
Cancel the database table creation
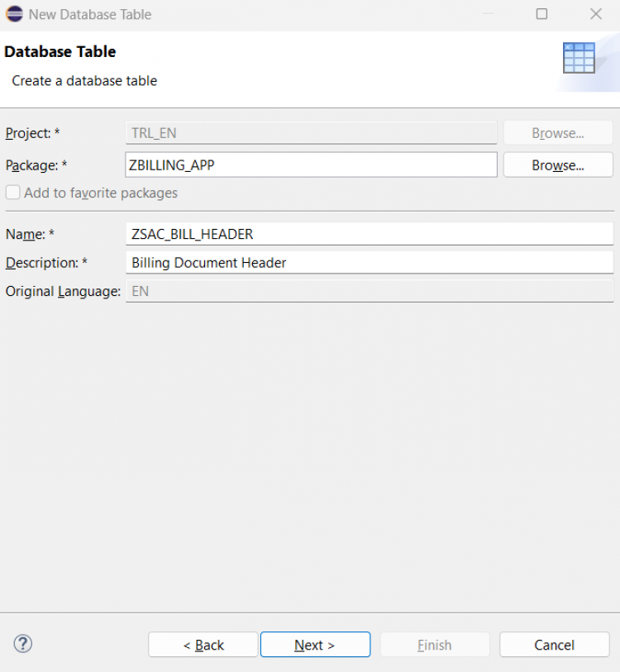554,645
